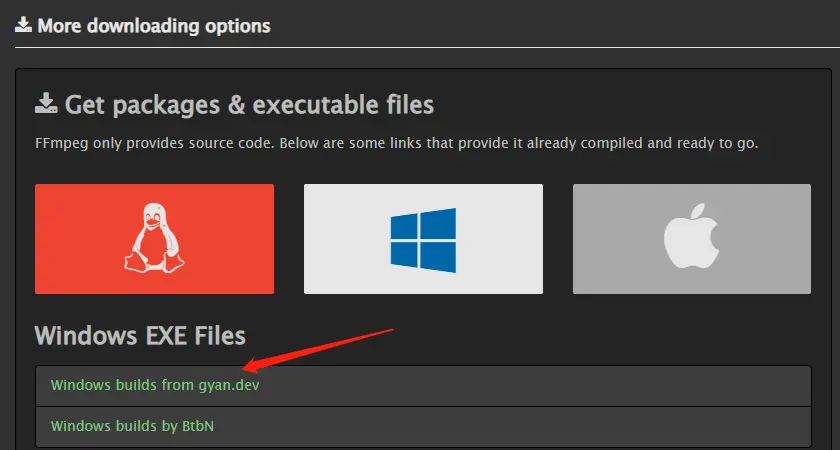
Task: Click the red arrowhead pointing at gyan.dev
Action: [x=251, y=367]
